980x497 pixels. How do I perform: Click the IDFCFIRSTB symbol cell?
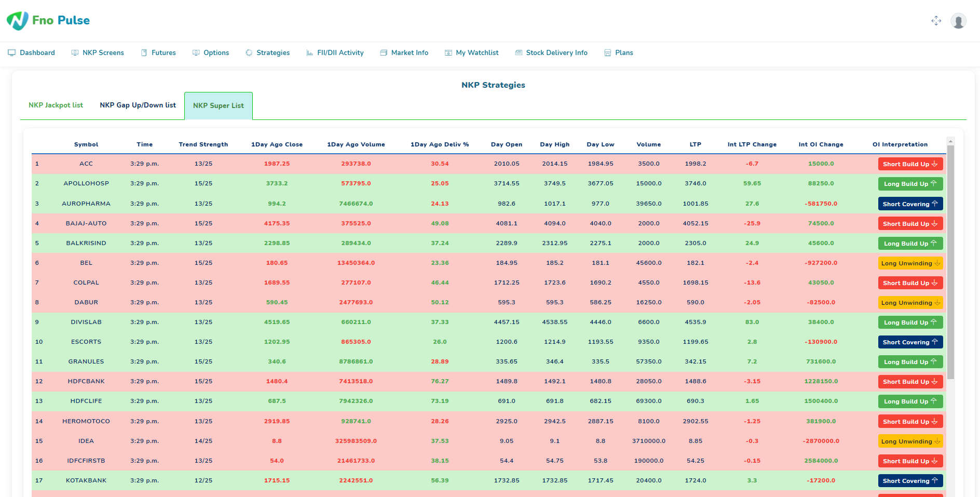pos(86,461)
